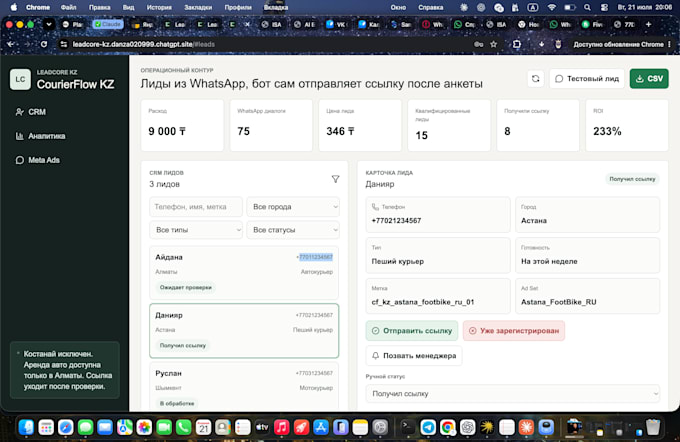680x442 pixels.
Task: Click Позвать менеджера button
Action: 414,356
